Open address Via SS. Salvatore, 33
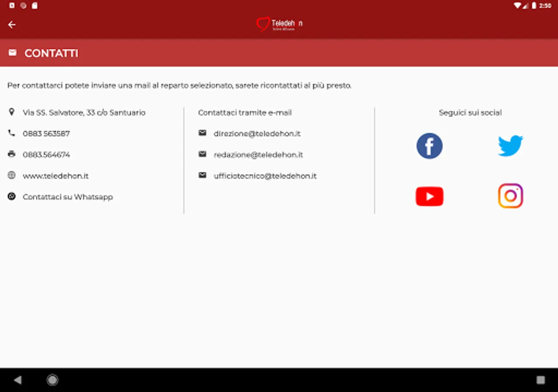The height and width of the screenshot is (392, 558). coord(84,112)
